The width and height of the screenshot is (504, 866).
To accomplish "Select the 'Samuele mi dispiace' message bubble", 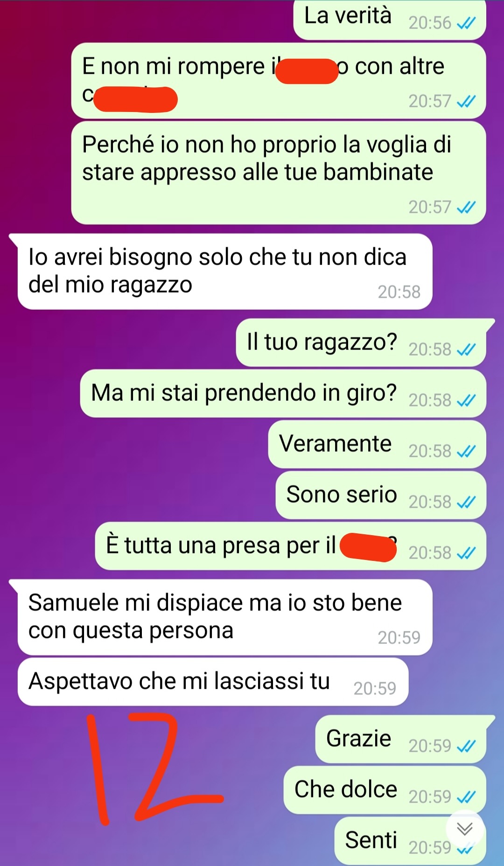I will point(225,617).
